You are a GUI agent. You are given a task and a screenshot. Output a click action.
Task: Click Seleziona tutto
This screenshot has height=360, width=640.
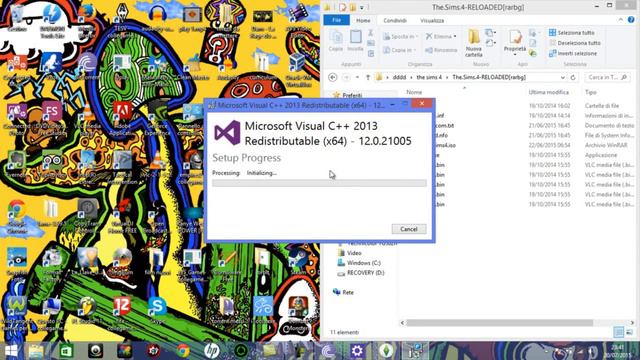[x=571, y=33]
